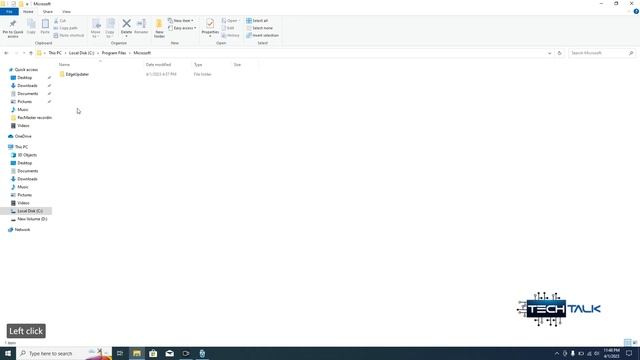640x360 pixels.
Task: Sort by the Type column header
Action: click(x=198, y=64)
